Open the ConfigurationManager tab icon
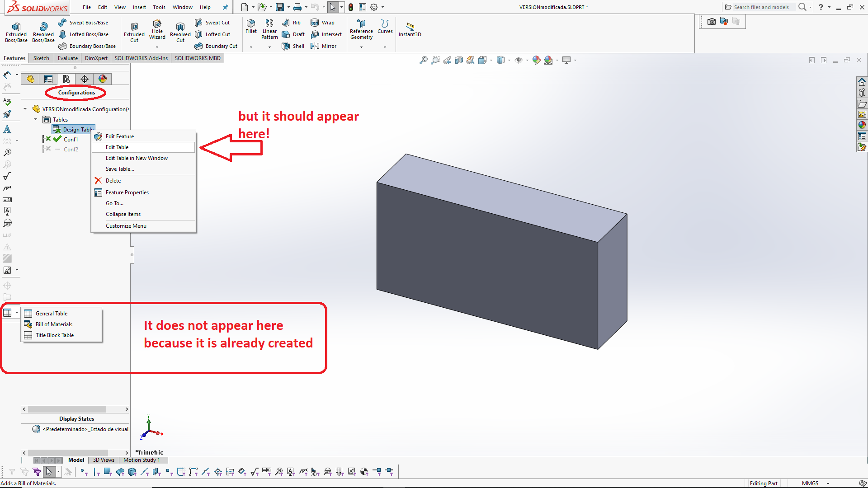Viewport: 868px width, 488px height. [66, 79]
